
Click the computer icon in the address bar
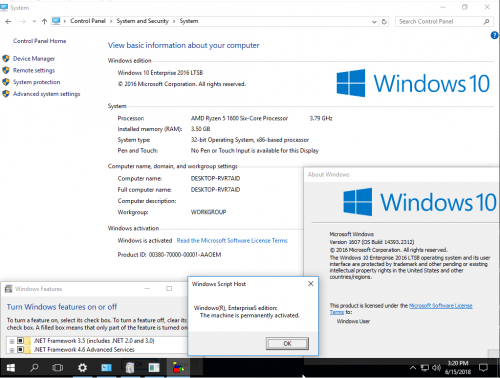[56, 21]
